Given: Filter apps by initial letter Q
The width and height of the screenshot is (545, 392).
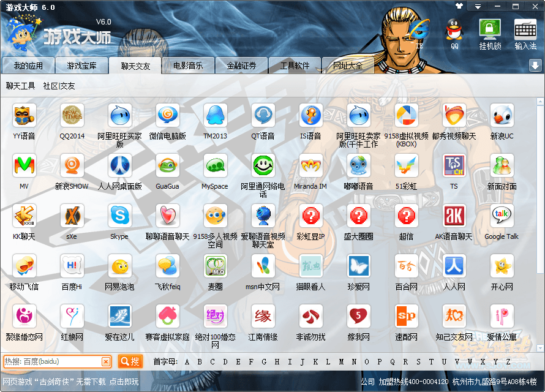Looking at the screenshot, I should 393,362.
